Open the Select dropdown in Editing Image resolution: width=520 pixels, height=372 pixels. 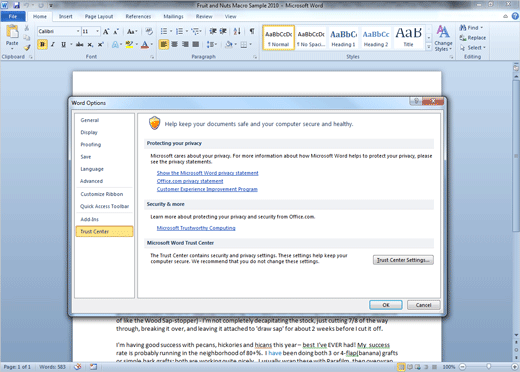click(x=472, y=48)
